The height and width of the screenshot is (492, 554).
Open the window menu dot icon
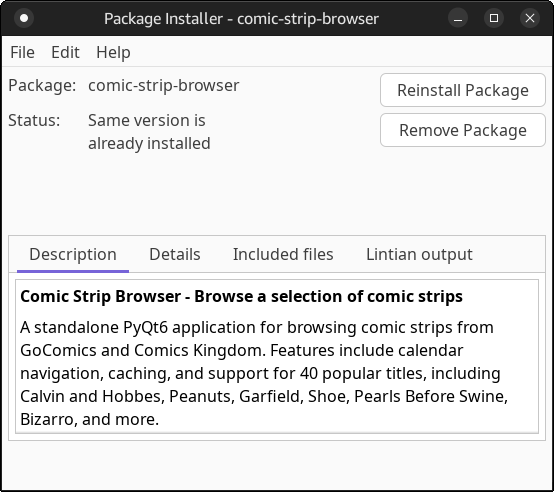click(24, 18)
